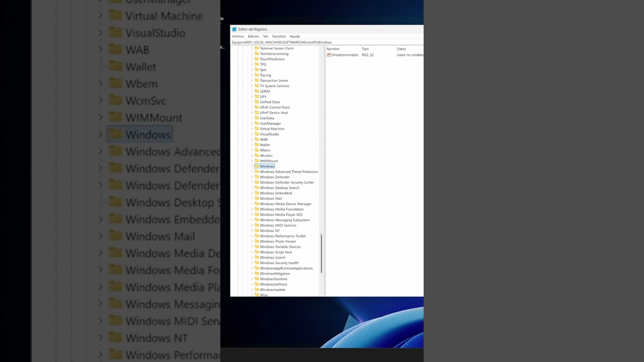This screenshot has height=362, width=644.
Task: Click the UEV folder icon
Action: point(257,97)
